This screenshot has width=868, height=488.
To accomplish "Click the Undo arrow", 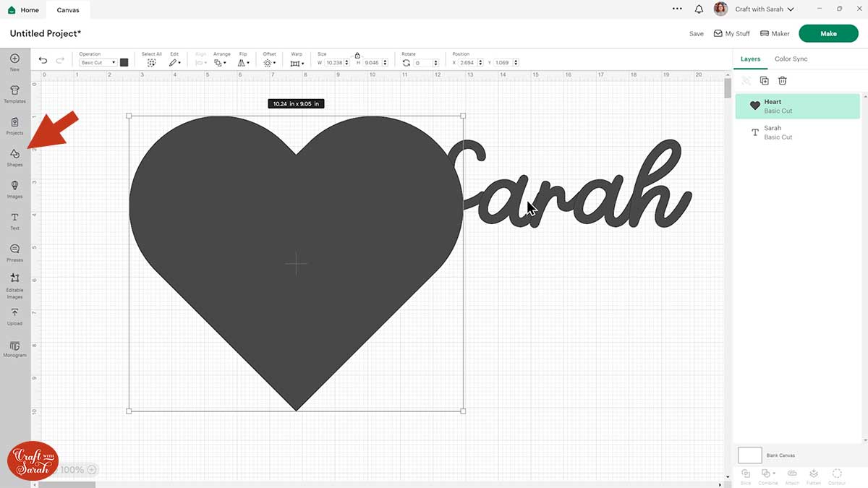I will [43, 62].
